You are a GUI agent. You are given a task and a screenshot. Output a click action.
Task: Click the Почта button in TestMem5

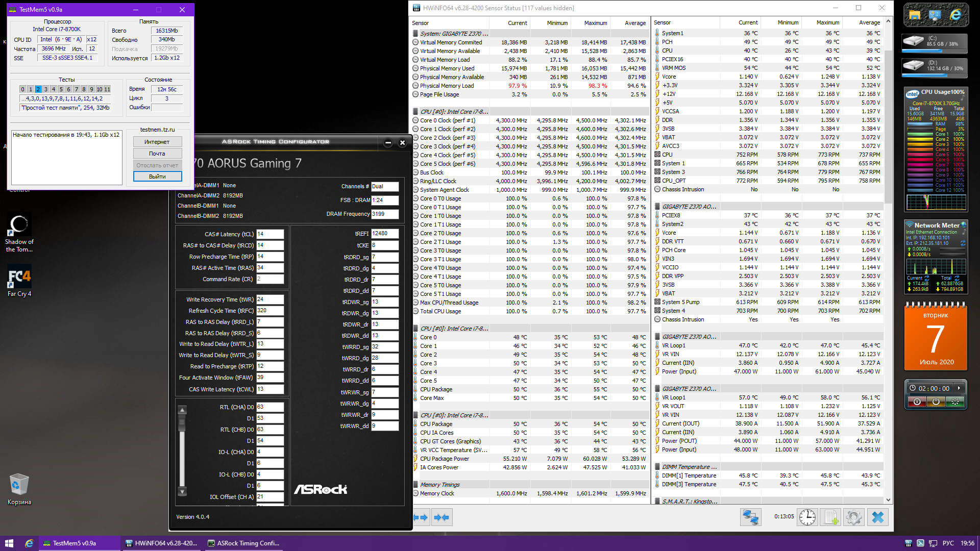pos(157,154)
